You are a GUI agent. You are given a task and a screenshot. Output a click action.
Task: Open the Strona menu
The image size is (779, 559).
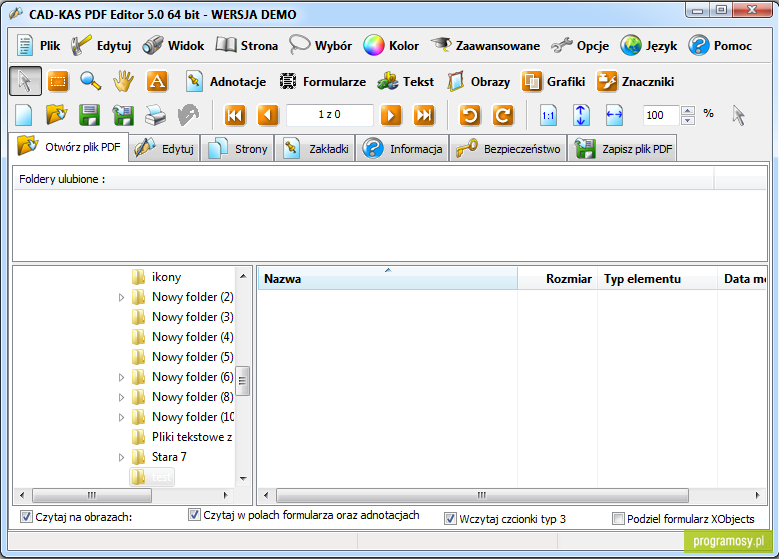point(247,46)
